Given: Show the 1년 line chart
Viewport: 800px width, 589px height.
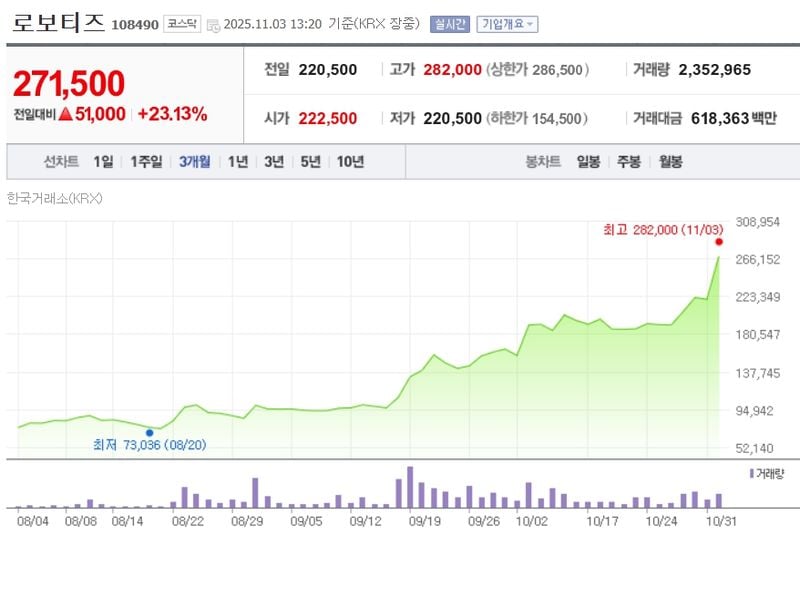Looking at the screenshot, I should pyautogui.click(x=237, y=162).
